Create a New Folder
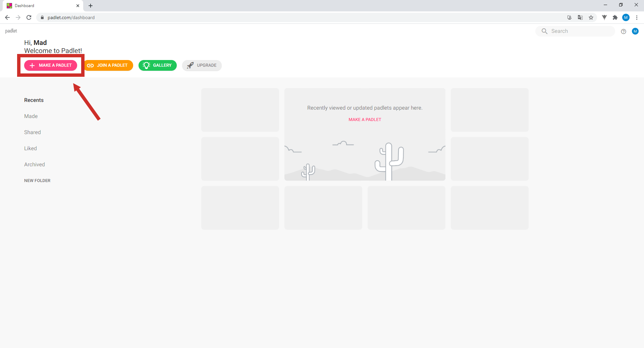The height and width of the screenshot is (348, 644). [37, 181]
